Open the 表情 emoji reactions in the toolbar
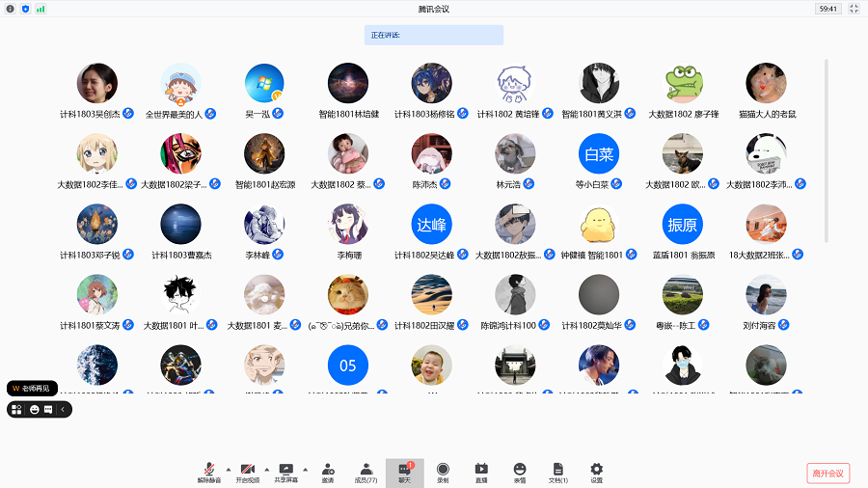The image size is (868, 488). 520,471
